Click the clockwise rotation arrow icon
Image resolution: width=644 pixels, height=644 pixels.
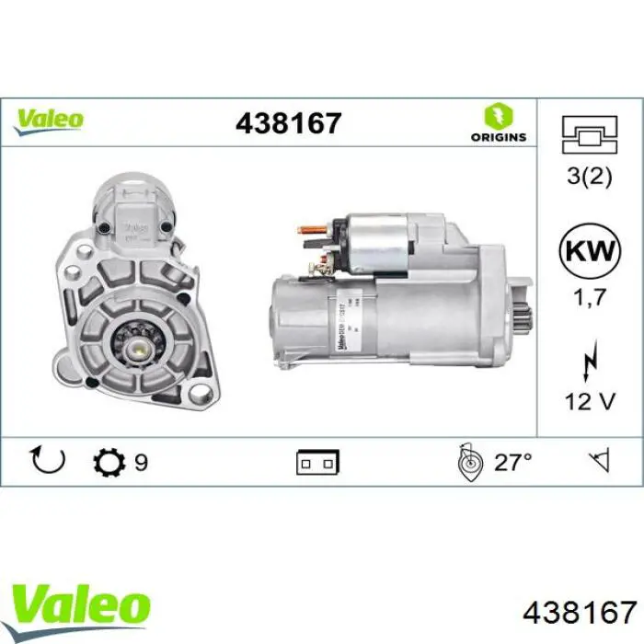[48, 460]
